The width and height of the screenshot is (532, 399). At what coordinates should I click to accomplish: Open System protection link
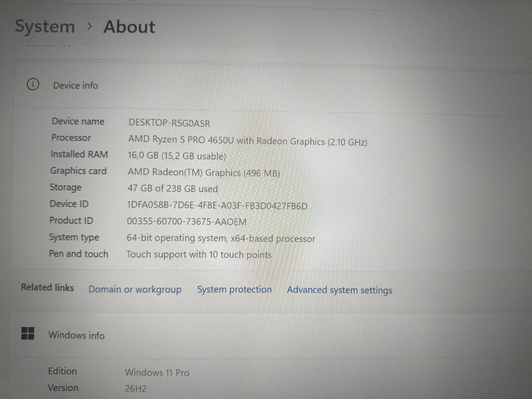coord(234,289)
